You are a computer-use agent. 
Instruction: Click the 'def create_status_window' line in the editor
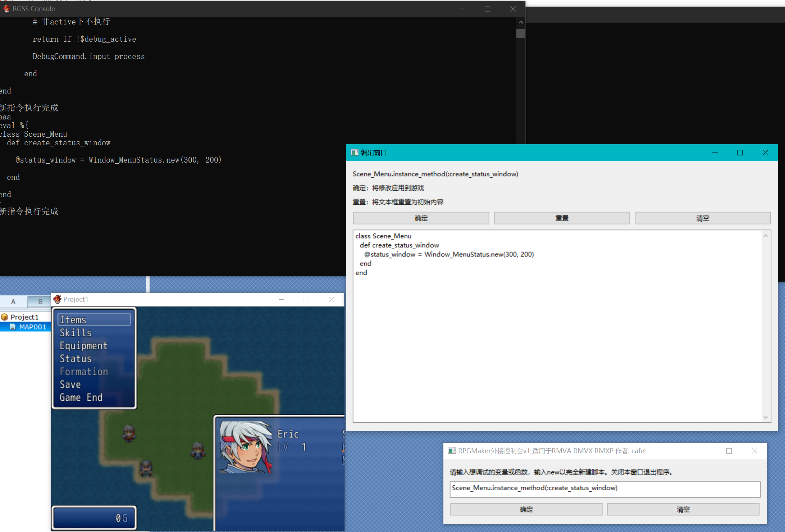tap(399, 245)
